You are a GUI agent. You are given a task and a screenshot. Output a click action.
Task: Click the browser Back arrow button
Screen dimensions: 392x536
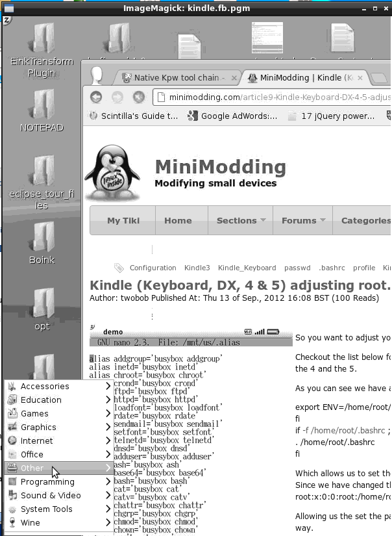tap(96, 97)
